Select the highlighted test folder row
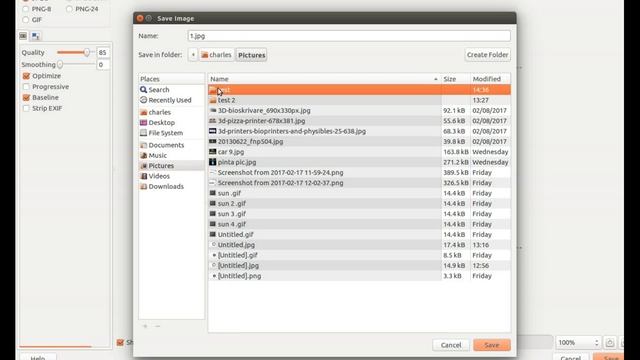This screenshot has width=640, height=360. click(x=359, y=89)
